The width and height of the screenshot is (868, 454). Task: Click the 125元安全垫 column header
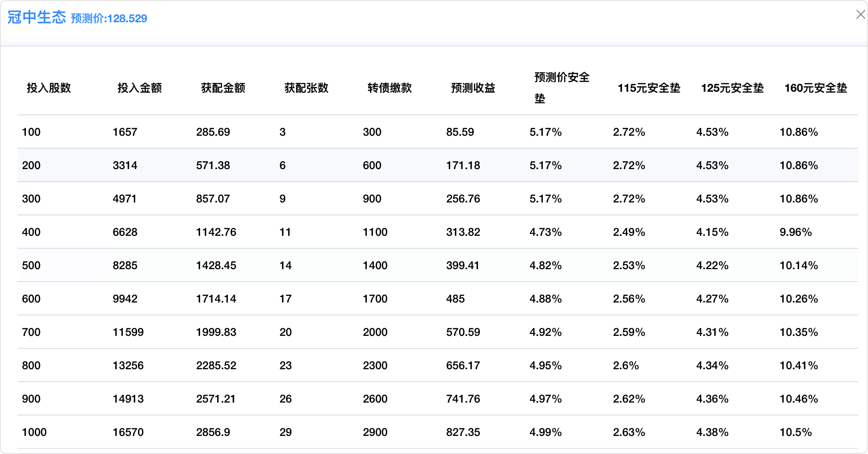(732, 88)
